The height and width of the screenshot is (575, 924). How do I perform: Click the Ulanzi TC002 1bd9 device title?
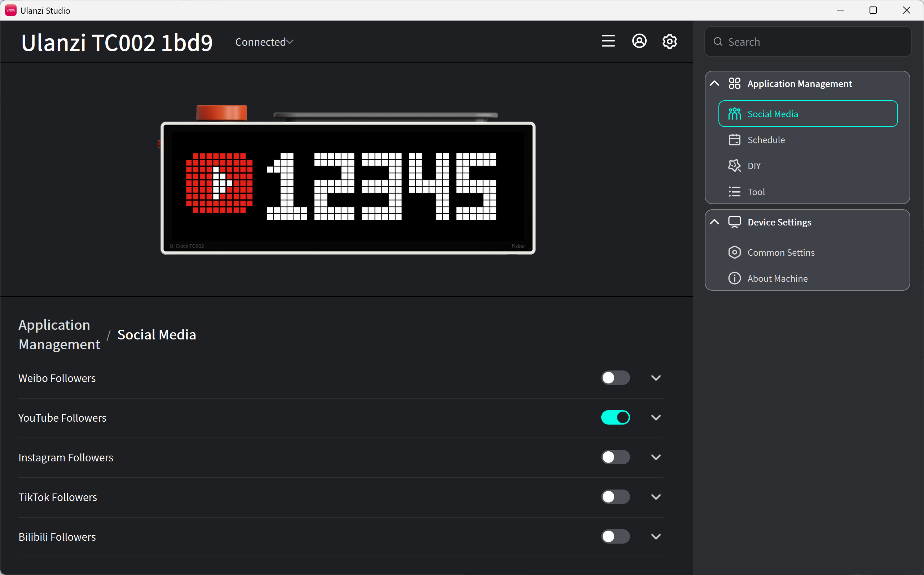(117, 42)
